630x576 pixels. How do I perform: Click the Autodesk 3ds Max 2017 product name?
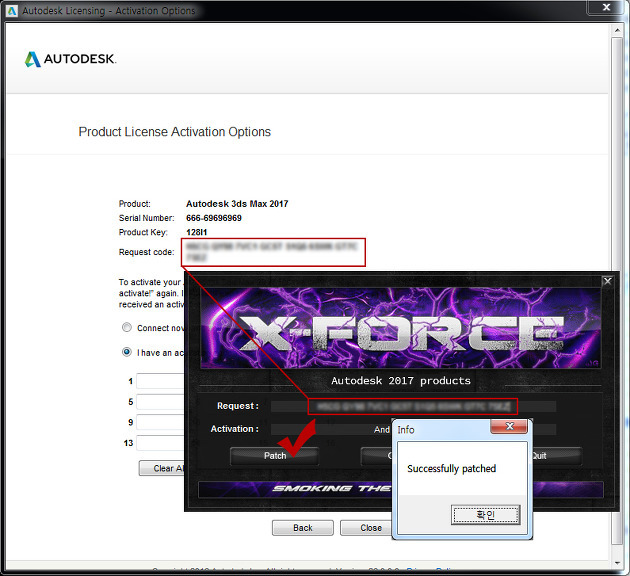coord(237,204)
